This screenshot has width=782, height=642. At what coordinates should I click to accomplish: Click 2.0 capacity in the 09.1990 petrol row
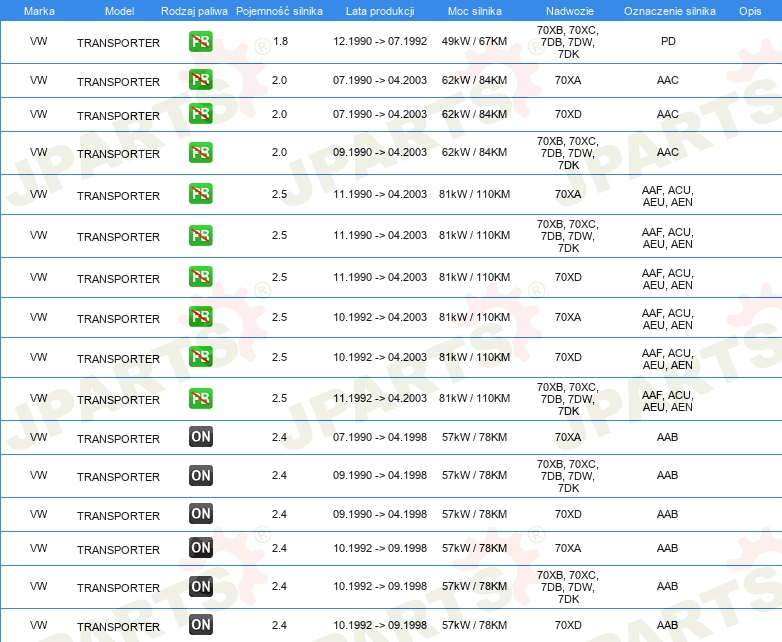pos(279,152)
